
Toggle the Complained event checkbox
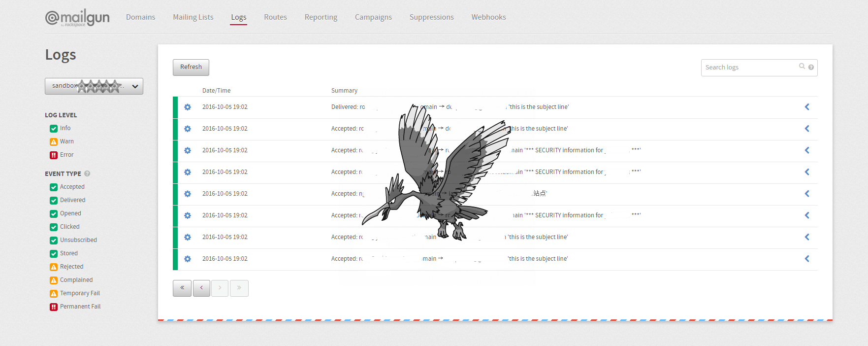point(54,280)
